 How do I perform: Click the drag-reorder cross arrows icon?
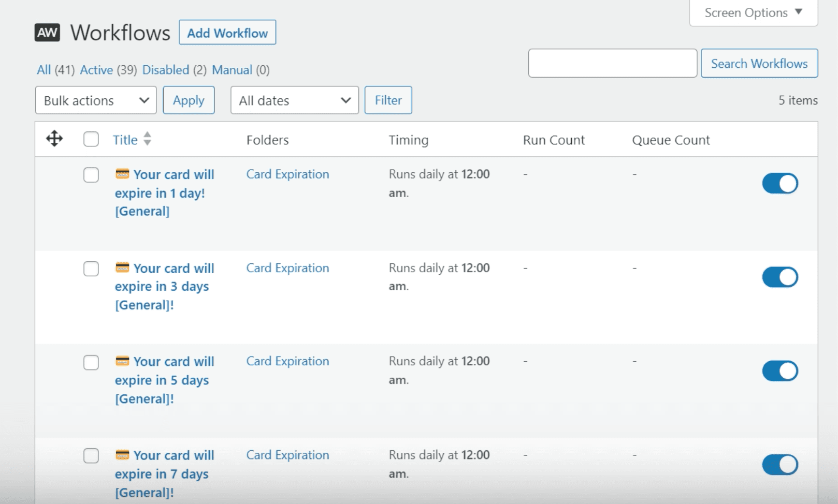click(x=54, y=139)
